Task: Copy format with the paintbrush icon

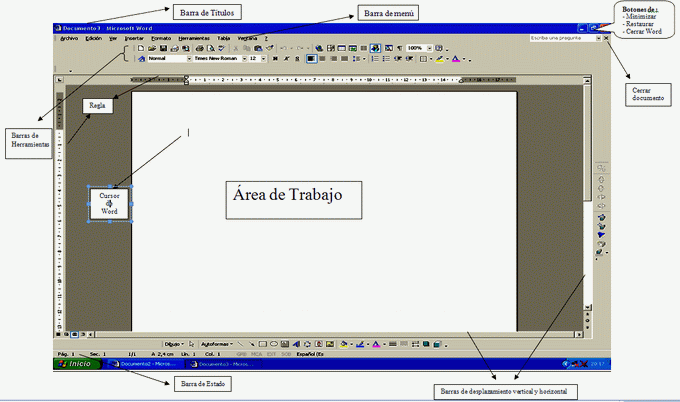Action: click(269, 48)
